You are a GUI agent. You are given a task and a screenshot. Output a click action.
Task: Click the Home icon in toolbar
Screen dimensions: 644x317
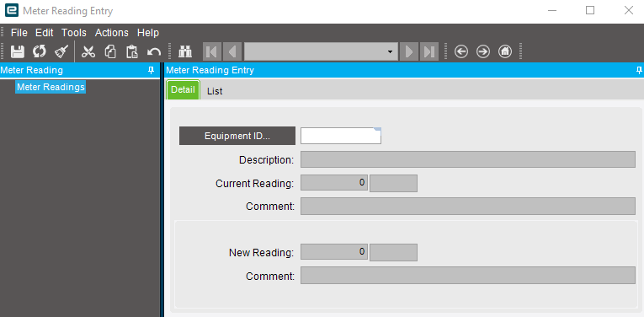(505, 51)
